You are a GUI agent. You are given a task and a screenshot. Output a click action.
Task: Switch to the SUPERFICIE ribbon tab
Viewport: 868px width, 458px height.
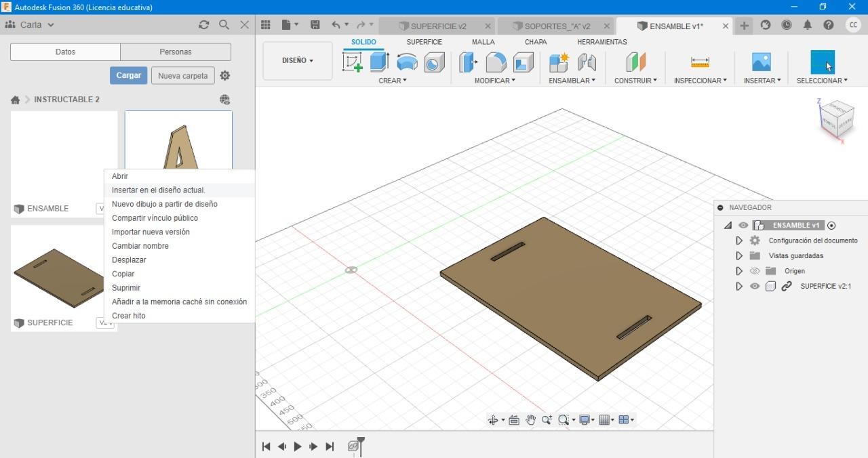point(424,42)
